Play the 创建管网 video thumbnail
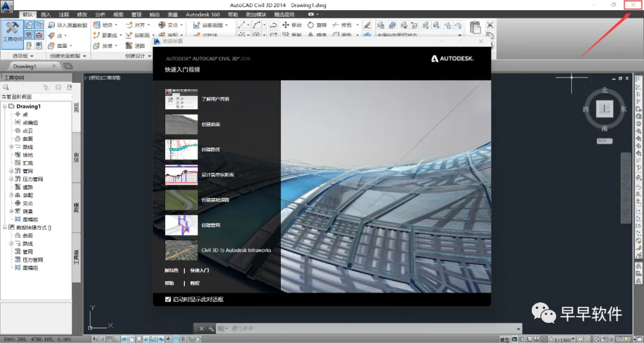Screen dimensions: 644x343 [x=181, y=225]
